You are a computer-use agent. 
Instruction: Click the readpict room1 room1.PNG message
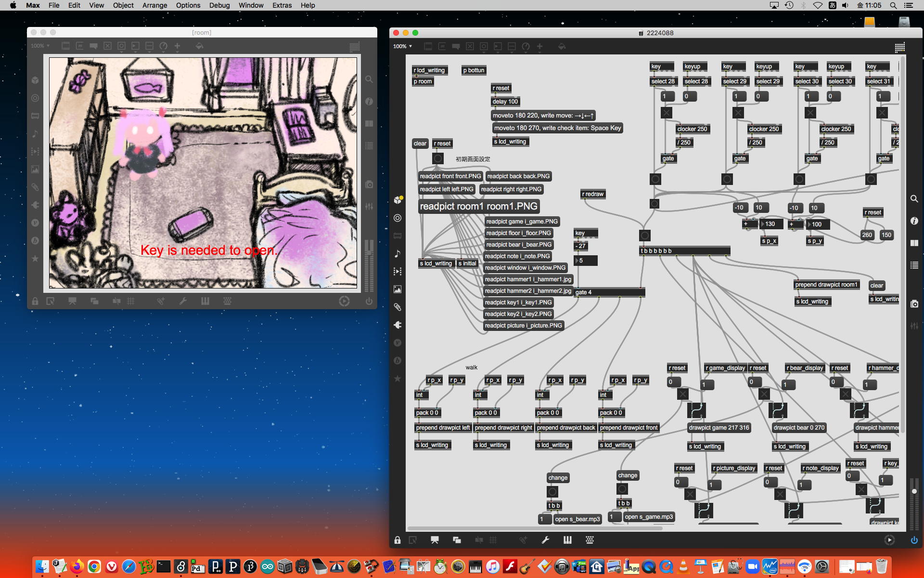pos(478,207)
